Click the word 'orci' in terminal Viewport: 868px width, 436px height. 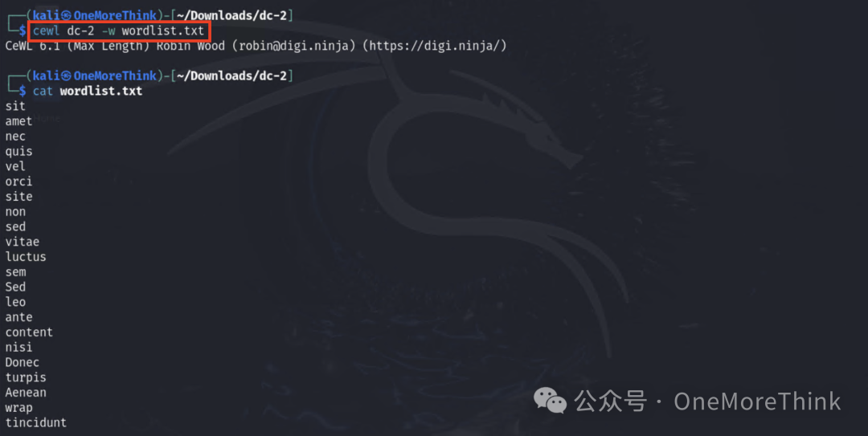(18, 181)
